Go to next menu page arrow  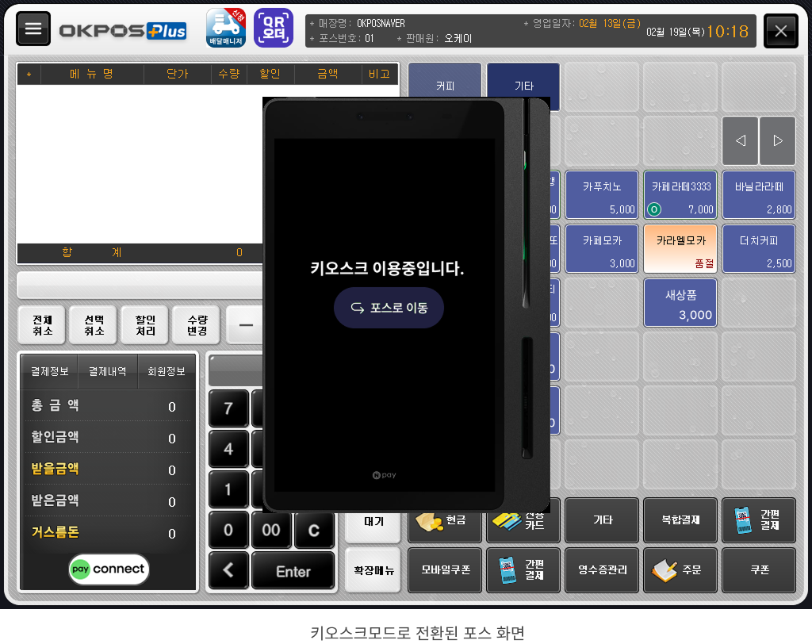click(x=778, y=140)
